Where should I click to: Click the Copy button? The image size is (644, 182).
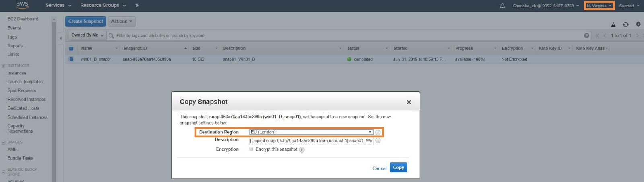(x=398, y=168)
